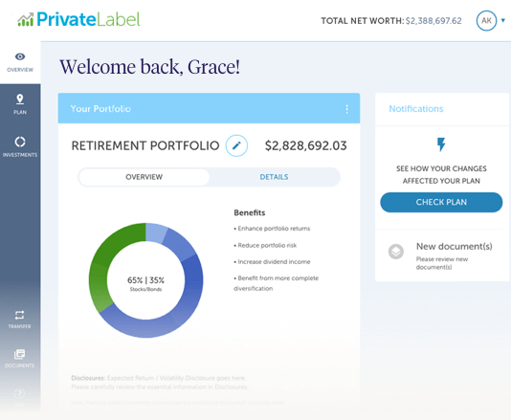This screenshot has width=511, height=420.
Task: Click the total net worth amount
Action: (x=433, y=21)
